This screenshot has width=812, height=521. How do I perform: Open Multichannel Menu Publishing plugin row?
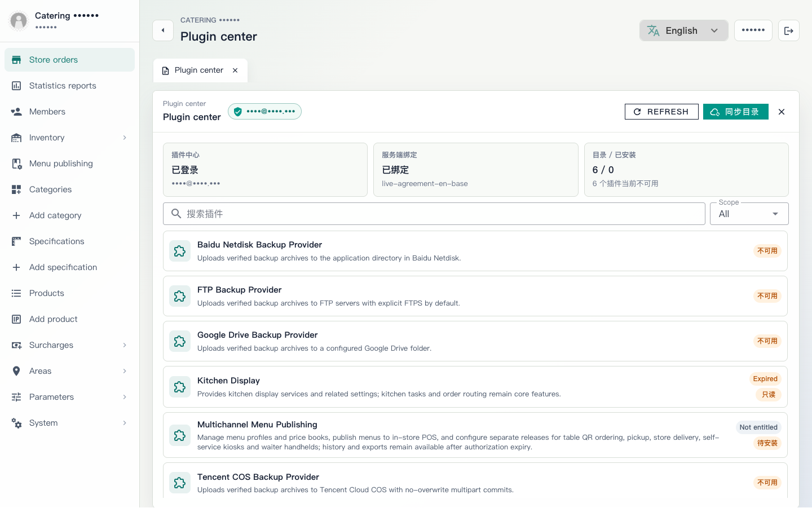(475, 435)
